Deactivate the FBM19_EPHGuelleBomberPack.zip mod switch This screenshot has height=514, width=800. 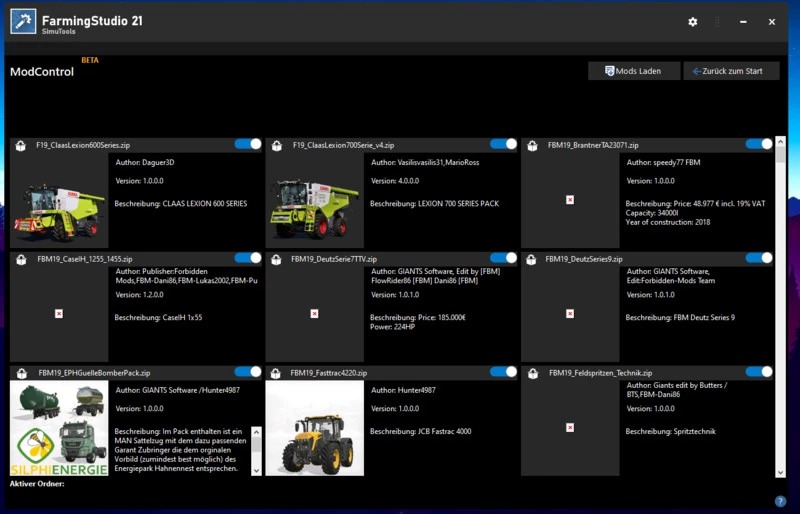pos(248,372)
